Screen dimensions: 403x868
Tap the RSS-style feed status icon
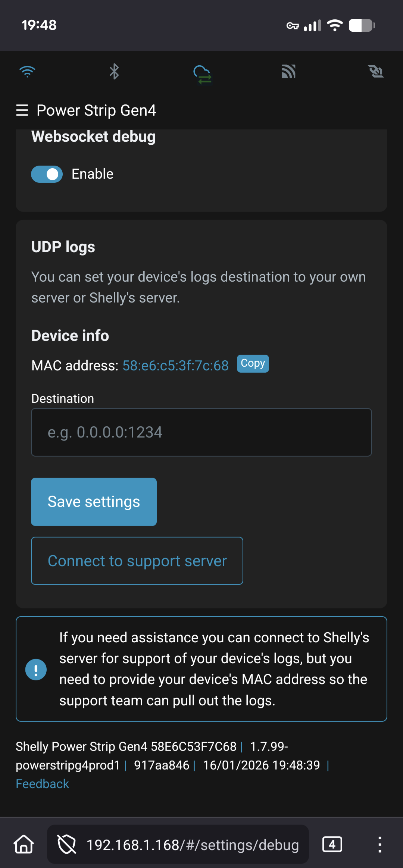[288, 71]
